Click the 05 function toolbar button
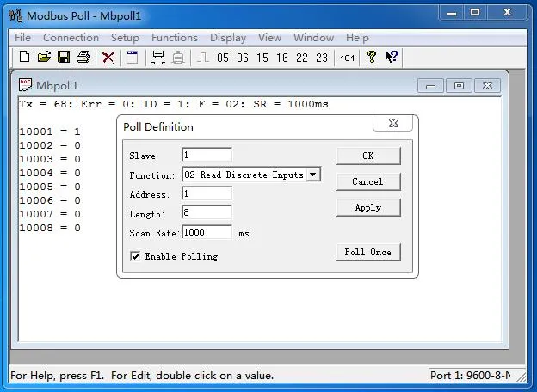The width and height of the screenshot is (537, 392). [223, 58]
